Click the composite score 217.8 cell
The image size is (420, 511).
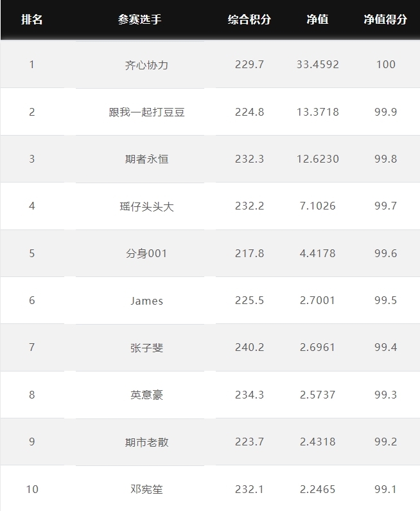249,253
